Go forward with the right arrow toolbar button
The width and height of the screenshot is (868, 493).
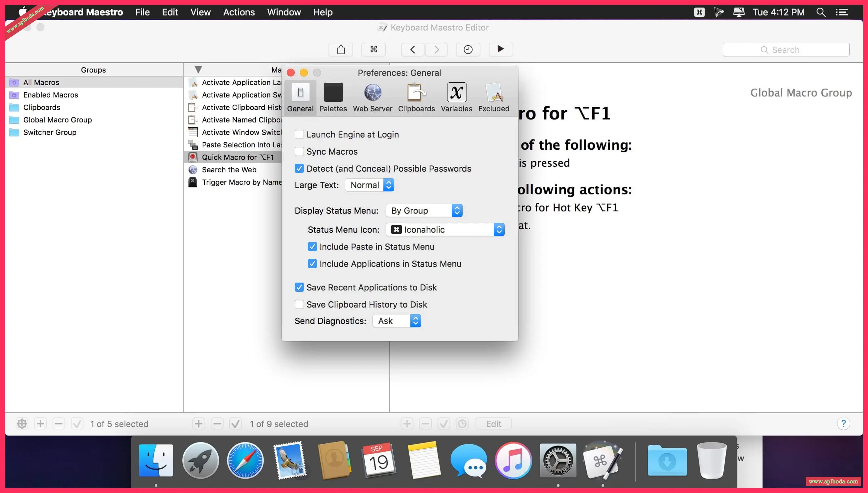[437, 50]
